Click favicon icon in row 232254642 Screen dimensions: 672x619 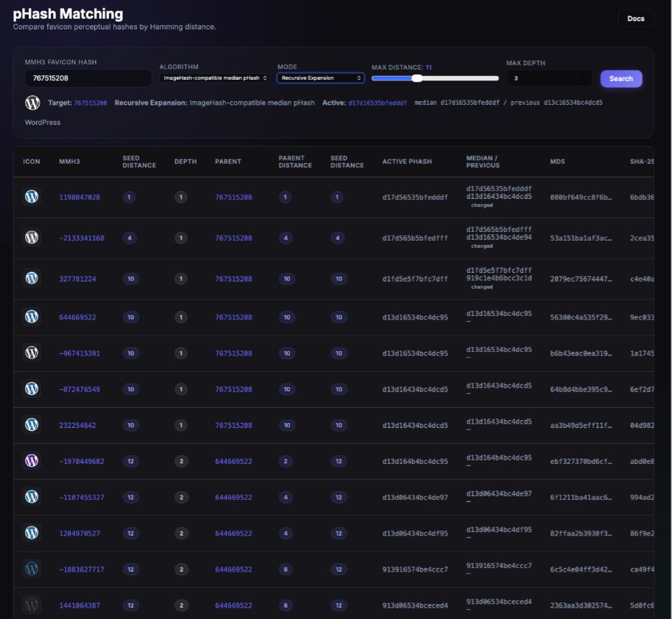point(32,425)
